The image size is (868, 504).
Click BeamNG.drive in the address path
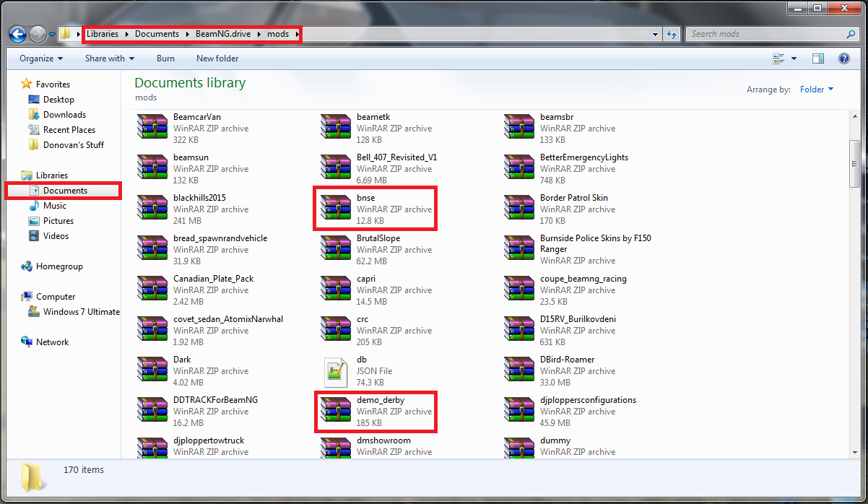(222, 34)
